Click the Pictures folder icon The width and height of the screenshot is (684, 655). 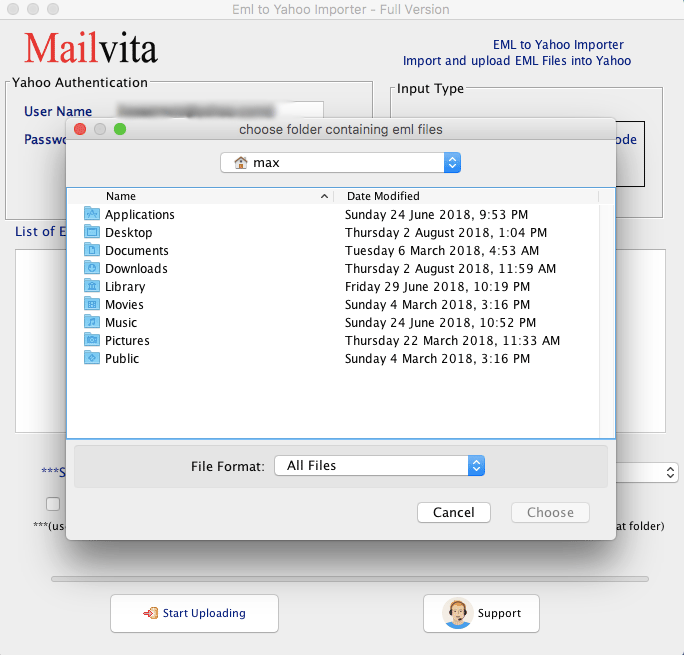point(92,340)
